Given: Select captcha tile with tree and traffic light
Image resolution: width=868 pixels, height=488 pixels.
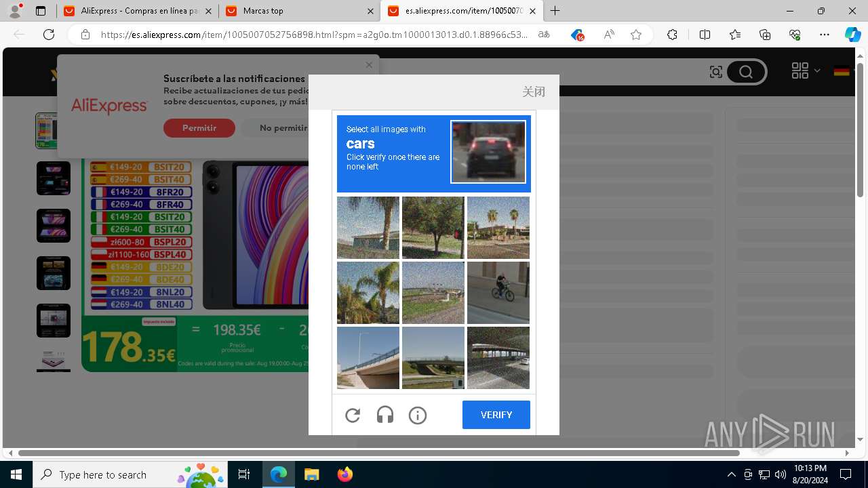Looking at the screenshot, I should [x=433, y=228].
